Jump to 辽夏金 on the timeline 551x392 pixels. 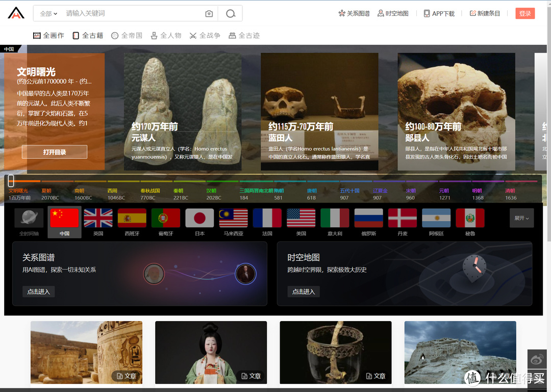click(x=380, y=194)
